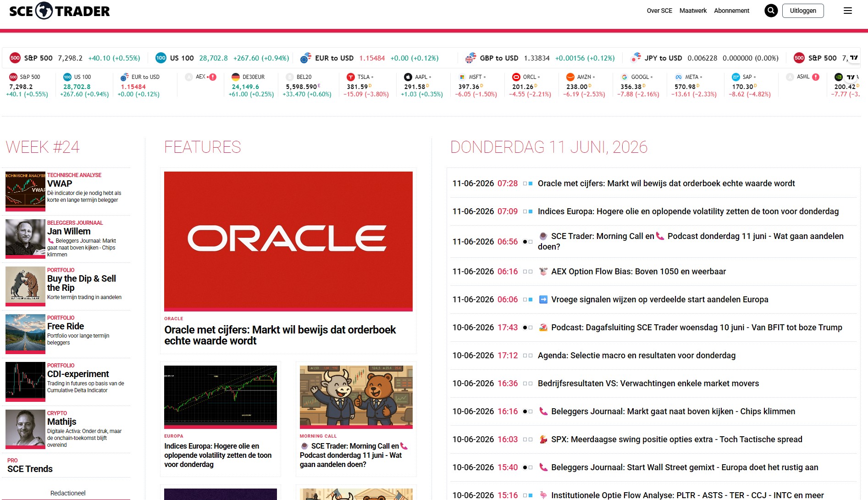The image size is (868, 500).
Task: Open the Free Ride portfolio link
Action: pyautogui.click(x=66, y=326)
